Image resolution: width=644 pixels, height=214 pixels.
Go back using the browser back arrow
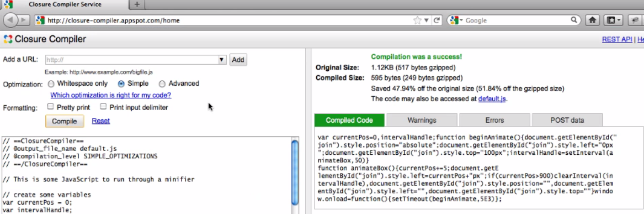point(11,20)
